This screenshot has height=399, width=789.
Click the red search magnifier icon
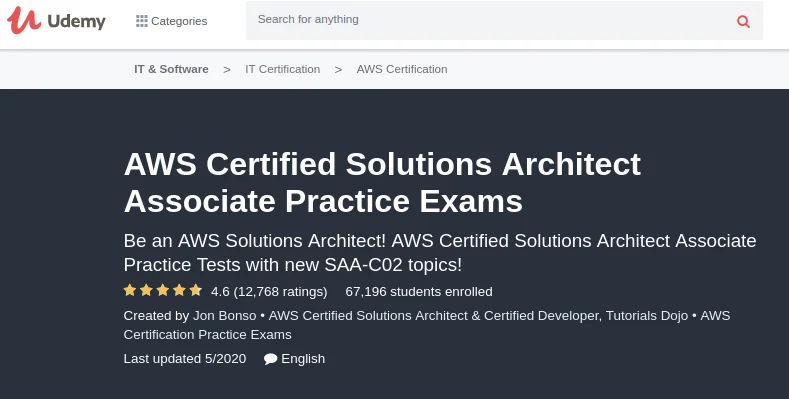743,21
